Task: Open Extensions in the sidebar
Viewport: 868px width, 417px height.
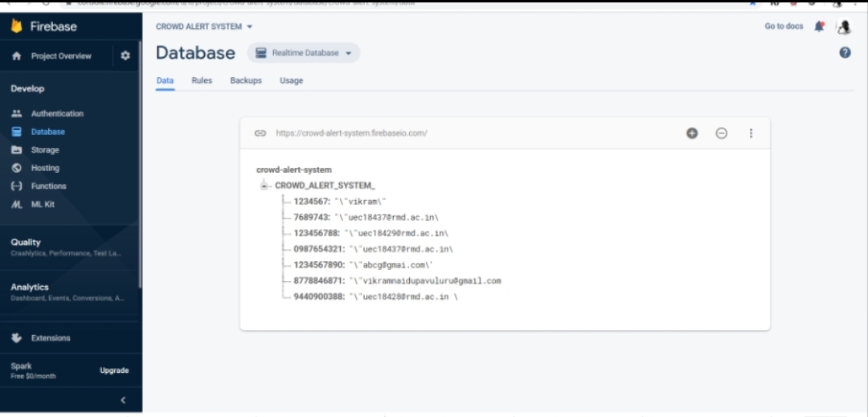Action: (x=51, y=338)
